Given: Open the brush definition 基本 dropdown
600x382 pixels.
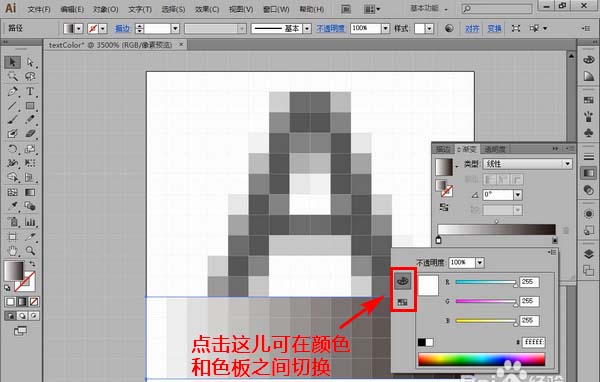Looking at the screenshot, I should (x=307, y=28).
